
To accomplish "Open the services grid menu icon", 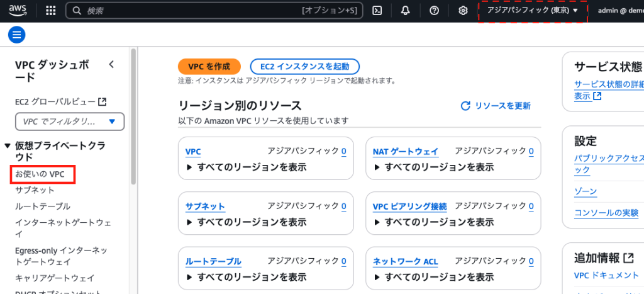I will 50,11.
